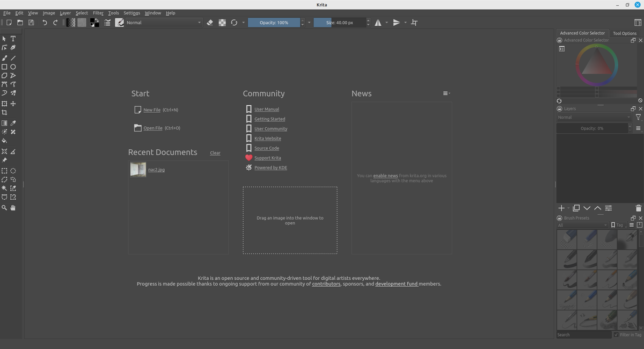
Task: Toggle Eraser mode in the toolbar
Action: click(x=210, y=23)
